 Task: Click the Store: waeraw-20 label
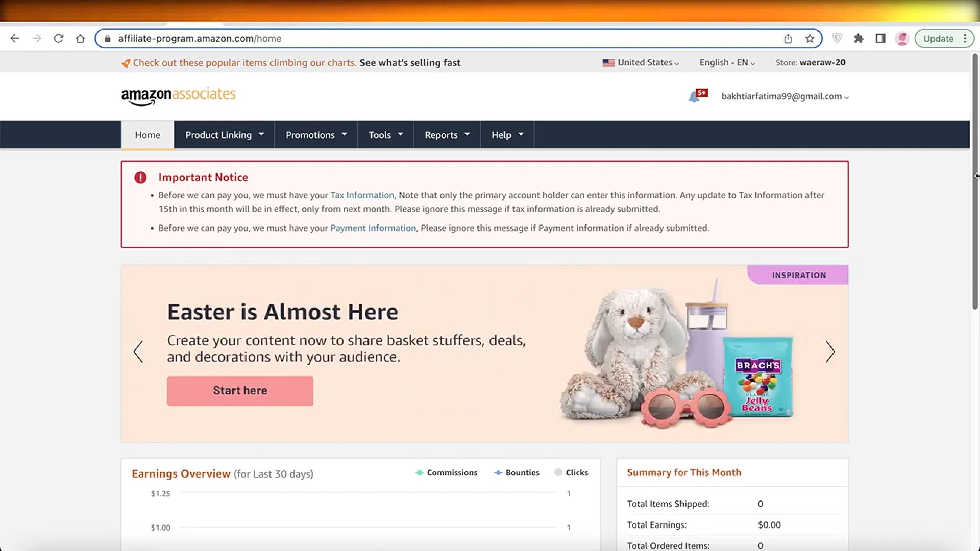(x=810, y=62)
